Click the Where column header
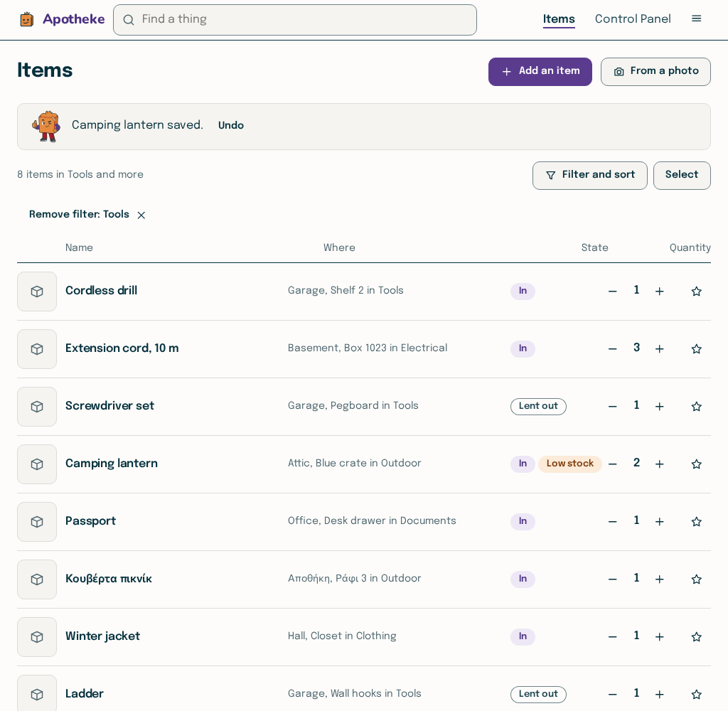The image size is (728, 711). pyautogui.click(x=339, y=247)
